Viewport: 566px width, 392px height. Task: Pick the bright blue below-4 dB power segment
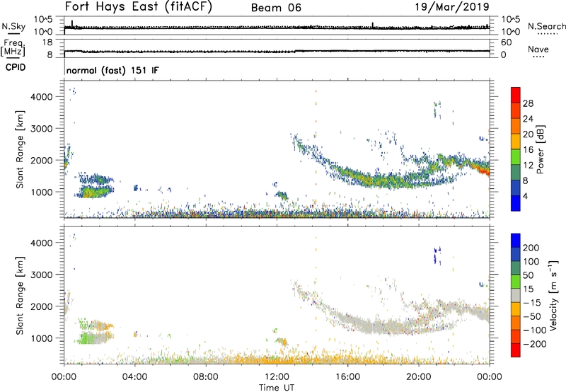pos(516,203)
